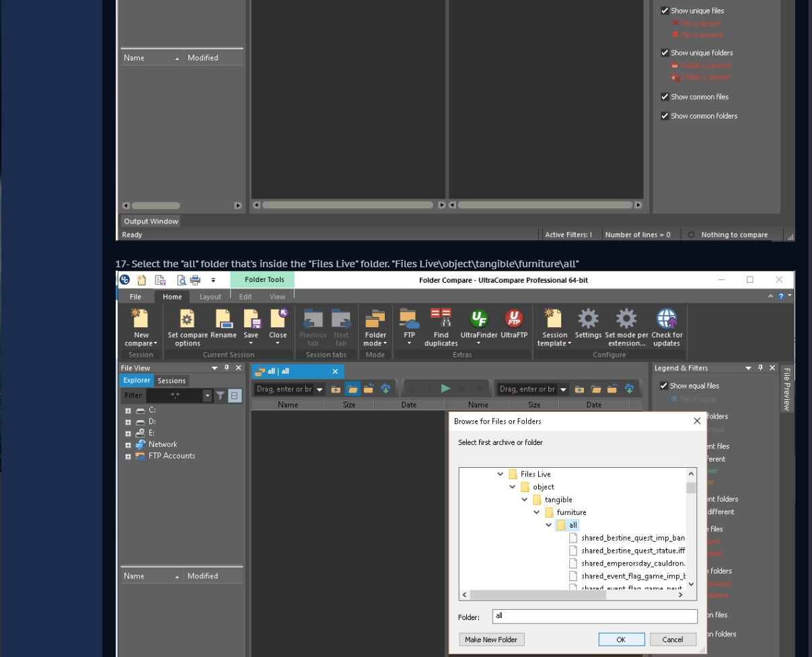Click the green Start compare play button
The image size is (812, 657).
(x=445, y=388)
